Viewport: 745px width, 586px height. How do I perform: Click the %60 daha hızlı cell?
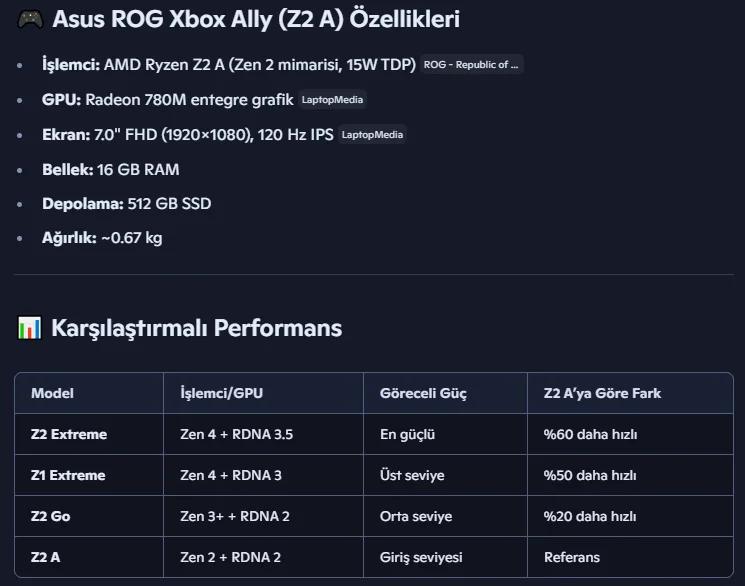coord(590,434)
